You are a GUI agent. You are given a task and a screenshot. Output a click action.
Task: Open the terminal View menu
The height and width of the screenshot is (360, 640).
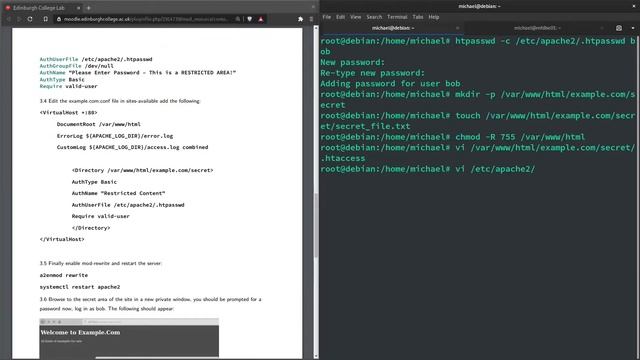356,17
